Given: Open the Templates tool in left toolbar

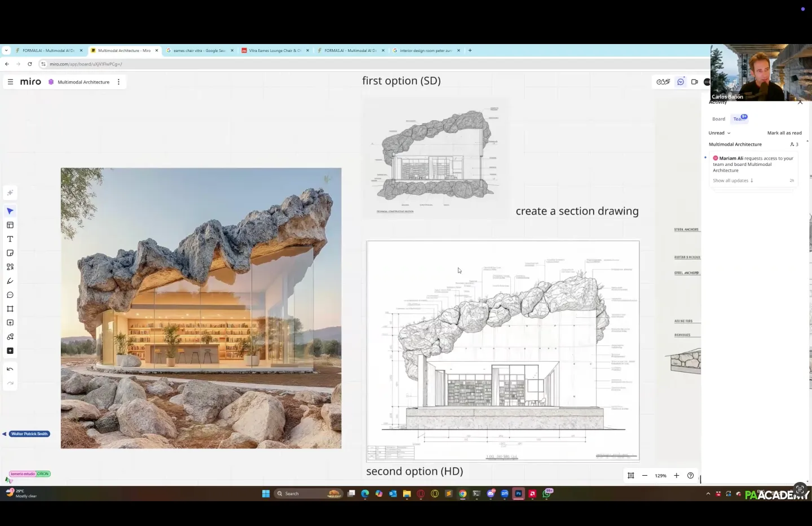Looking at the screenshot, I should [x=10, y=225].
